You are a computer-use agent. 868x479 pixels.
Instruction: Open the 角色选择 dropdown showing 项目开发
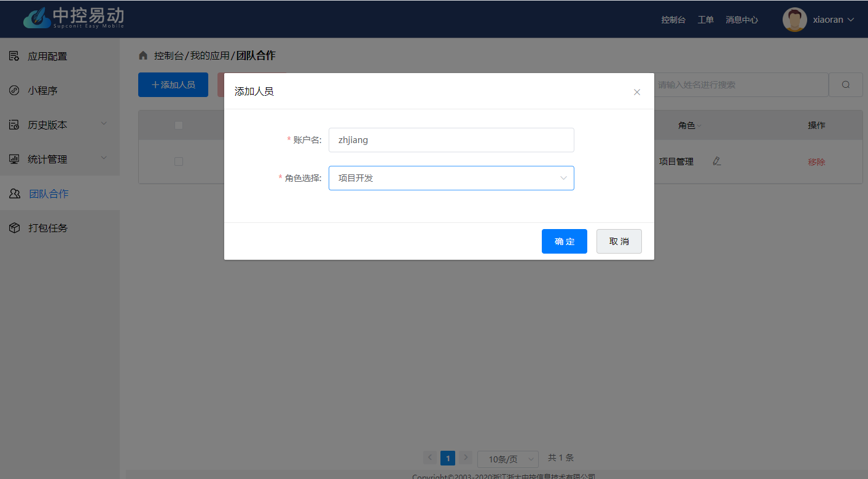coord(452,178)
